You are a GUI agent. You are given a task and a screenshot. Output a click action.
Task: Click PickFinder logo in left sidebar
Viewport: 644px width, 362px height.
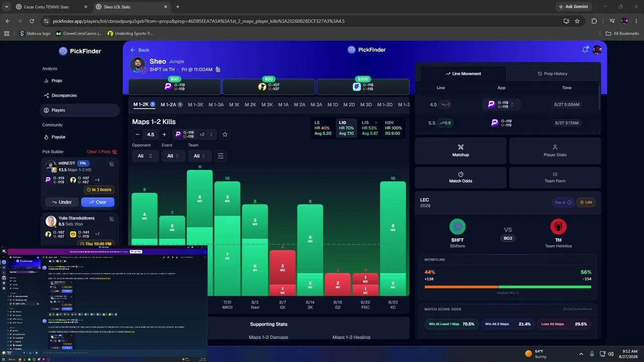pyautogui.click(x=79, y=51)
